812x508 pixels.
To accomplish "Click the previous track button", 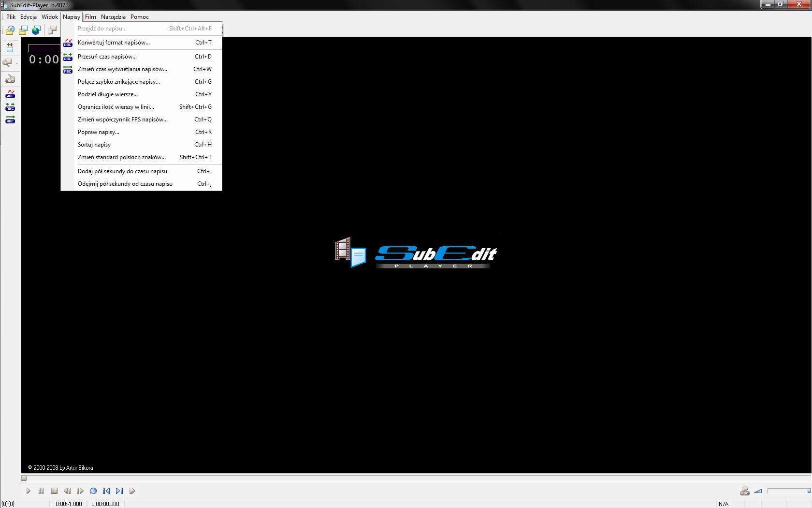I will point(106,491).
